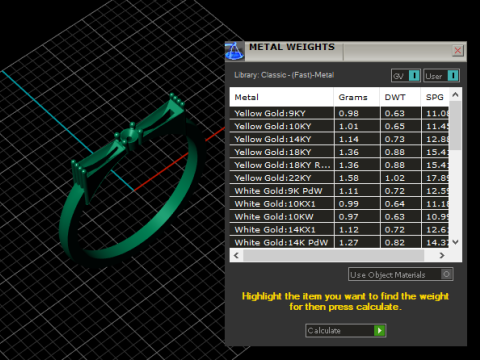Image resolution: width=480 pixels, height=360 pixels.
Task: Click the vertical scrollbar thumb
Action: click(455, 125)
